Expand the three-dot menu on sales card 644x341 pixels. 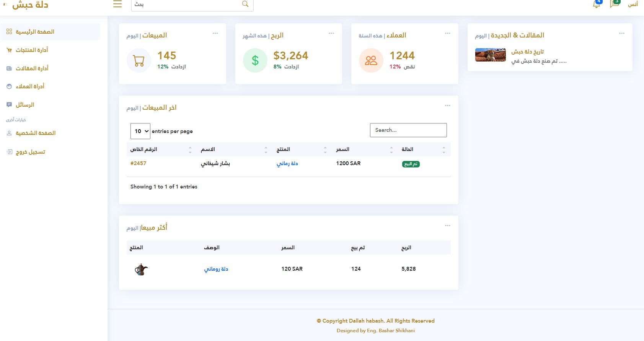point(215,34)
